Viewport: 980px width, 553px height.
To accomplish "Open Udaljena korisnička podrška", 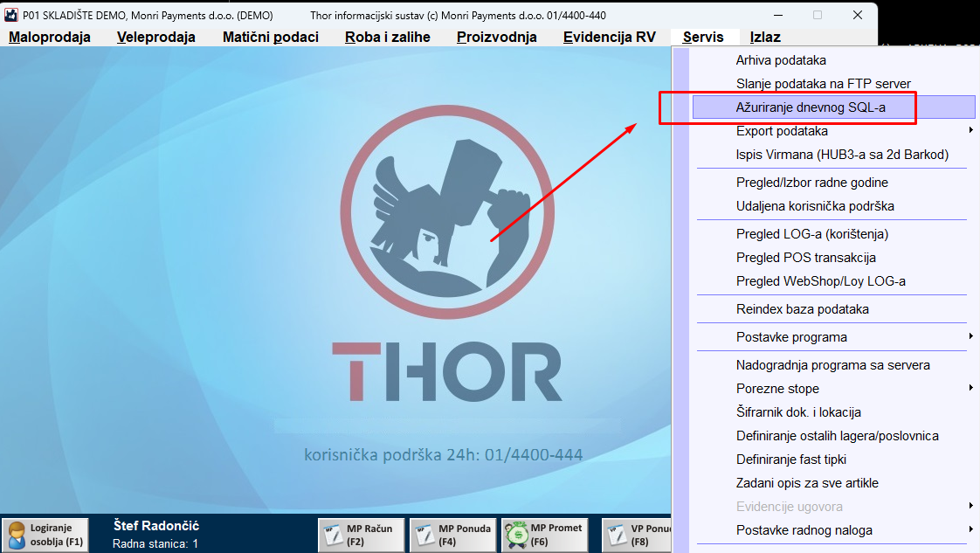I will [x=834, y=206].
